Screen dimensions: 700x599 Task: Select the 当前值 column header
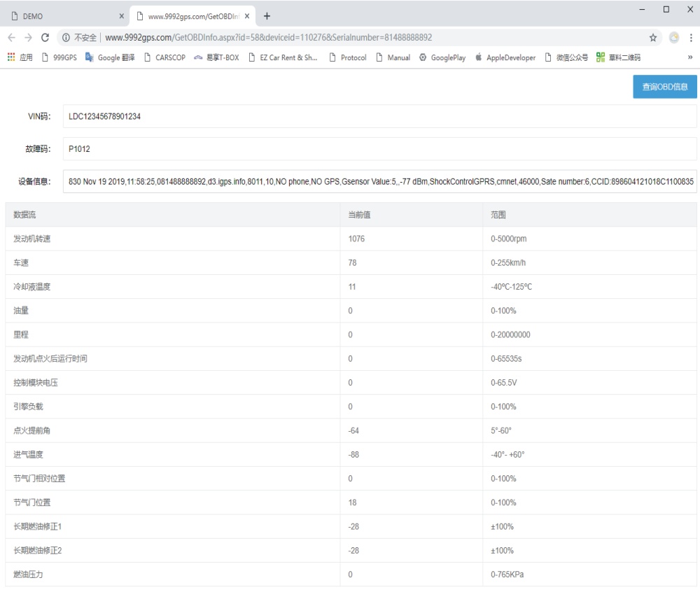pos(359,215)
